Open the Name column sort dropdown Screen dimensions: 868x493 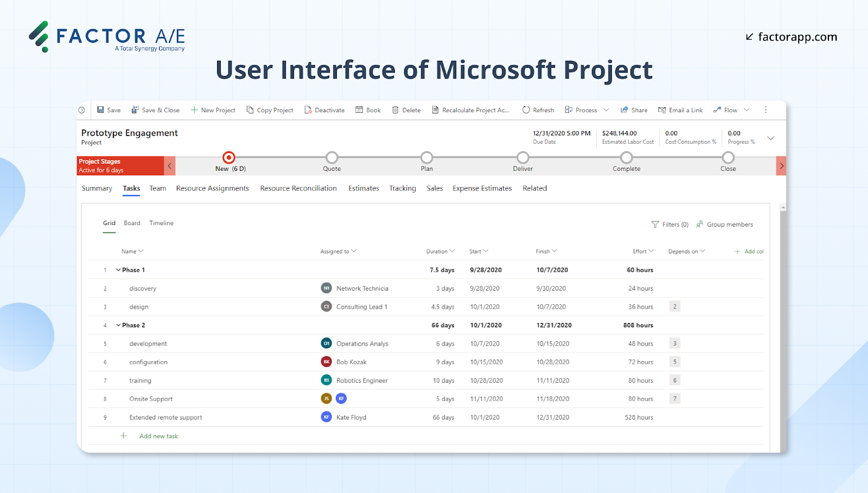141,251
